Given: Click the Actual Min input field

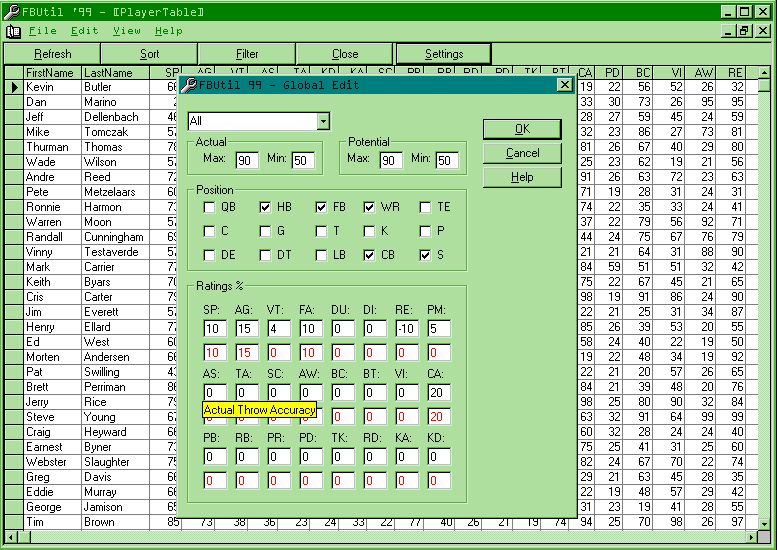Looking at the screenshot, I should 303,160.
